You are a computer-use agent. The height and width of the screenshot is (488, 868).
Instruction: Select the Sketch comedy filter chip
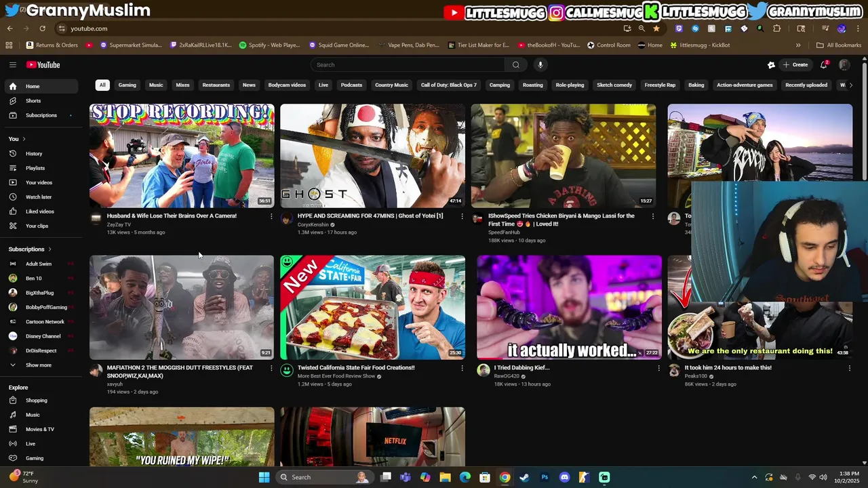click(614, 85)
